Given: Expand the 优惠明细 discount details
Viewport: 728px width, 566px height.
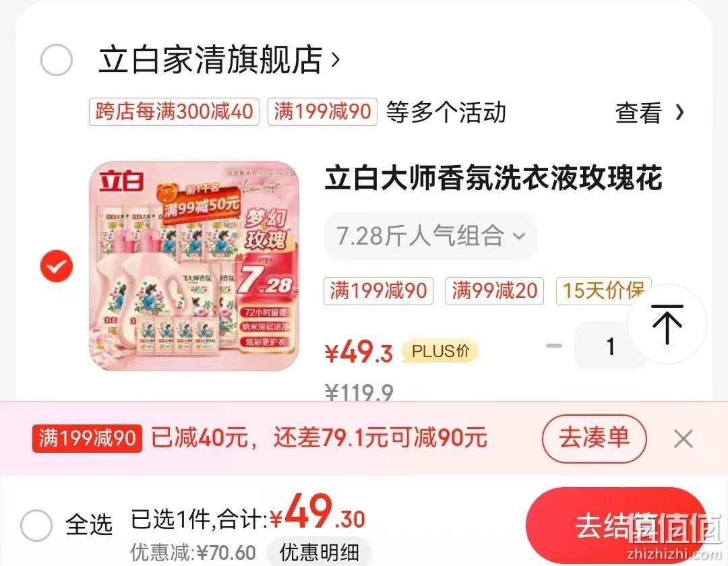Looking at the screenshot, I should 320,552.
